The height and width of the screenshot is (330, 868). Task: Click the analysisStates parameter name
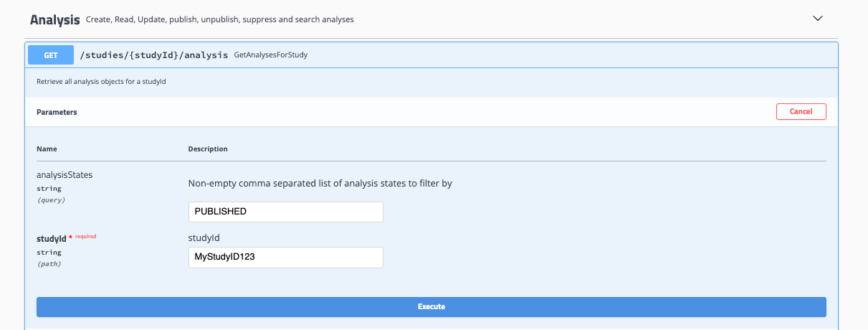pyautogui.click(x=65, y=174)
